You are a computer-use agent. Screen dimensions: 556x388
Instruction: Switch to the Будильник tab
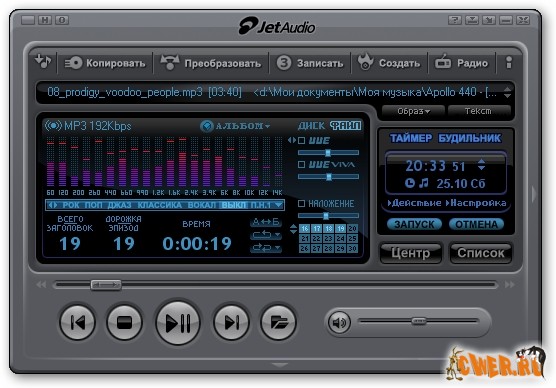pyautogui.click(x=470, y=138)
